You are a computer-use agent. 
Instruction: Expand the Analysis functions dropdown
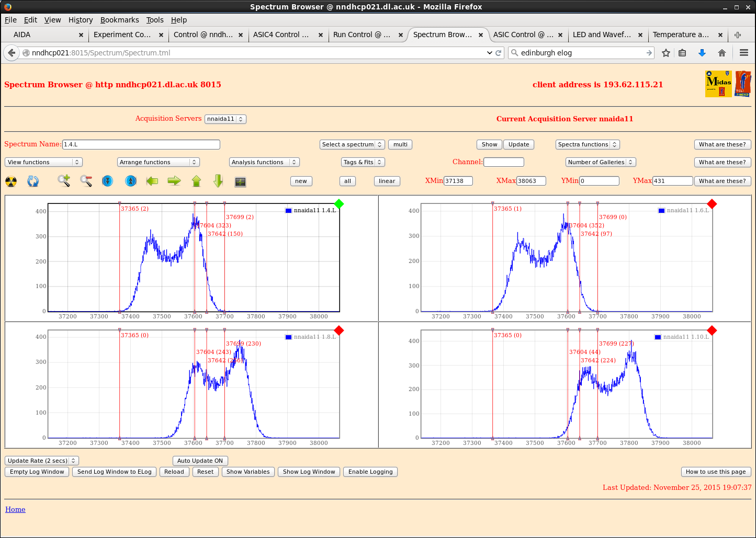pos(264,162)
